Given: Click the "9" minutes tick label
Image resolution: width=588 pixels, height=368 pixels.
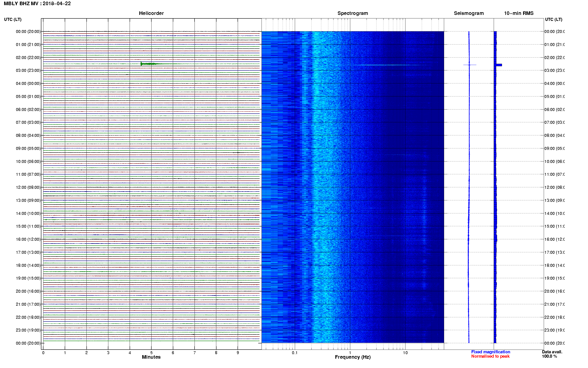Looking at the screenshot, I should tap(238, 353).
